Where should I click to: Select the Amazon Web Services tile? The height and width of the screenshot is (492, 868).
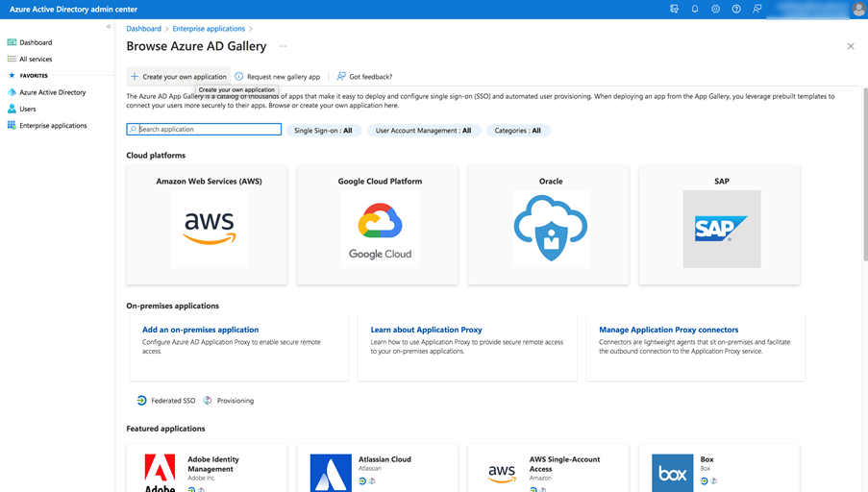[209, 226]
